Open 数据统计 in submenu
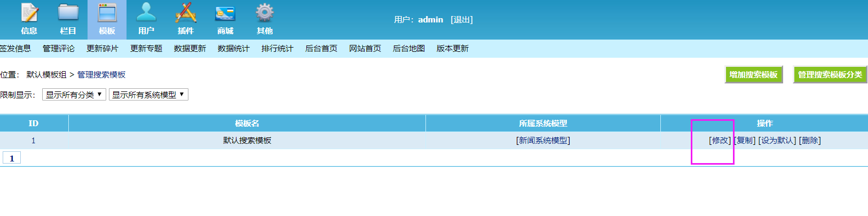 coord(234,49)
